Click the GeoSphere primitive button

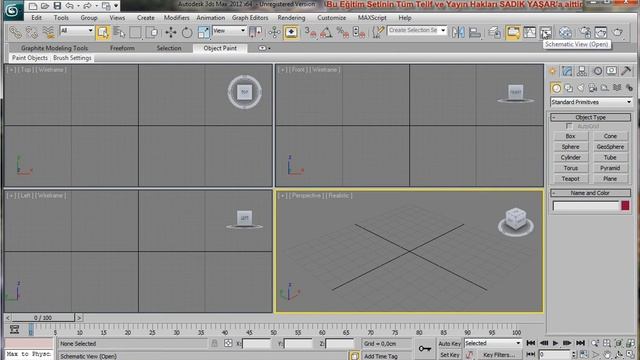(610, 147)
